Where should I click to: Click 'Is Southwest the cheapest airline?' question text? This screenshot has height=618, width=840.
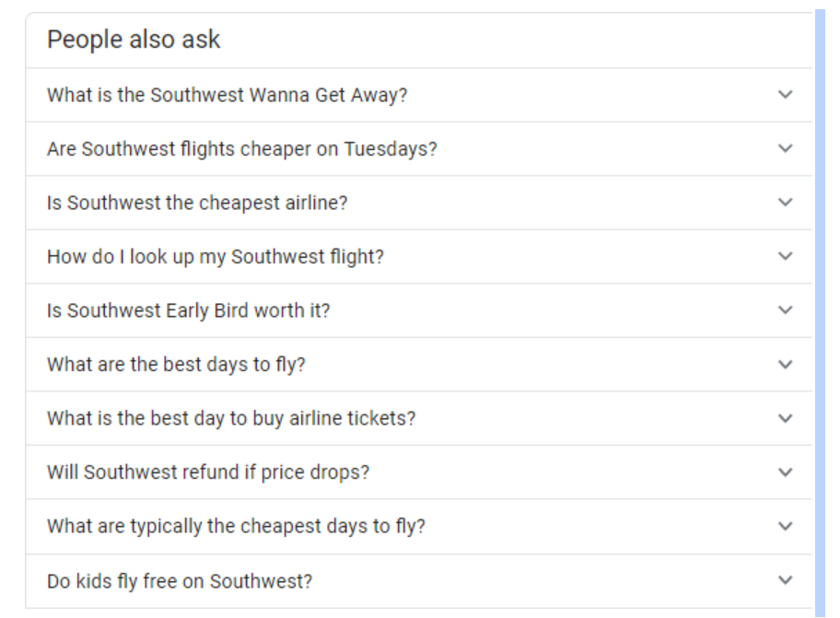click(x=197, y=203)
